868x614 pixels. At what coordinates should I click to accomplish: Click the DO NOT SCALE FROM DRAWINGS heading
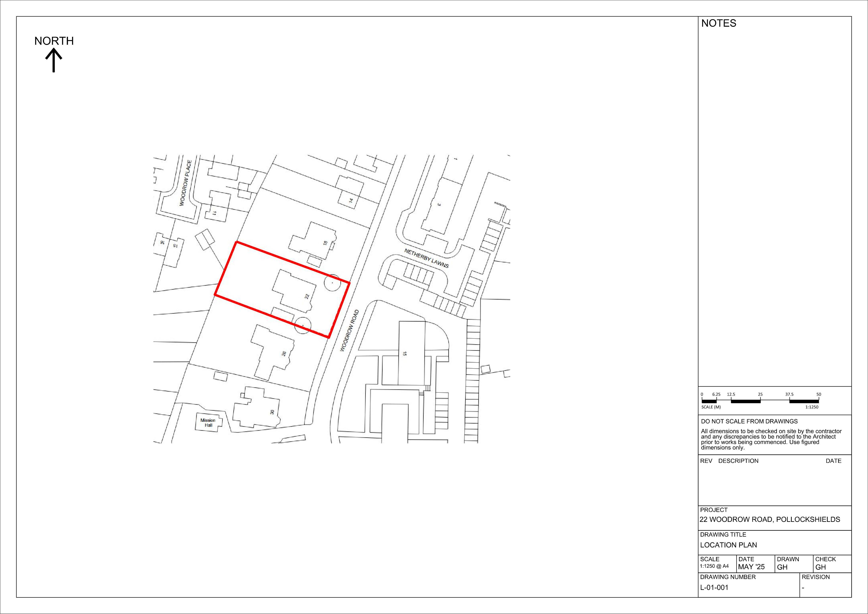(749, 421)
